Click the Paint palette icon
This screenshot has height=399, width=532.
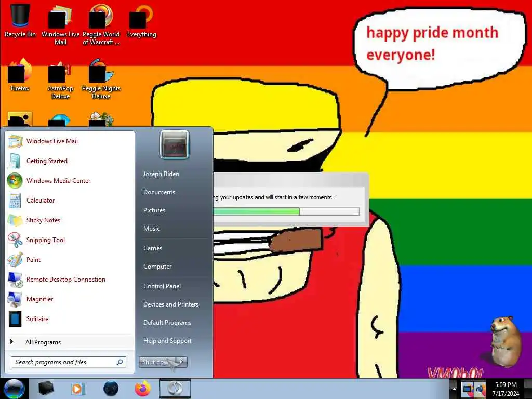15,260
